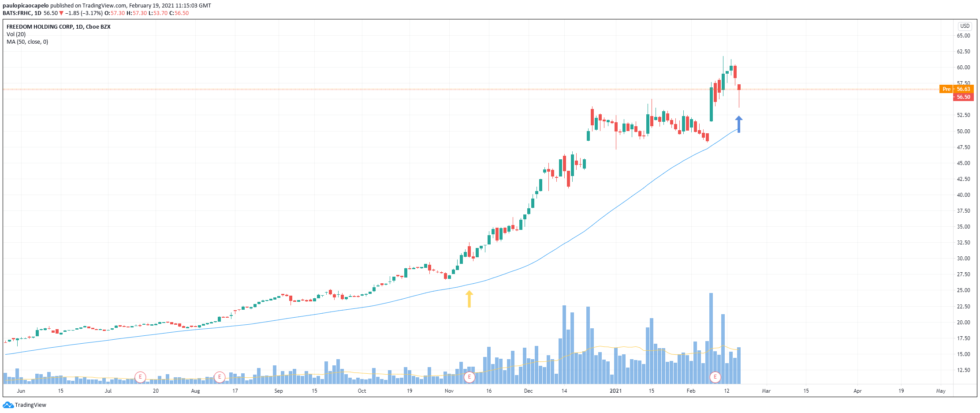Click the 40.00 price axis label
Image resolution: width=980 pixels, height=413 pixels.
pos(963,195)
